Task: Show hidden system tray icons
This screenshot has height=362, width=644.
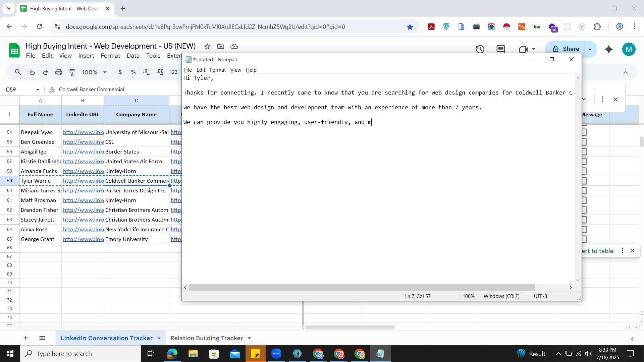Action: tap(558, 354)
